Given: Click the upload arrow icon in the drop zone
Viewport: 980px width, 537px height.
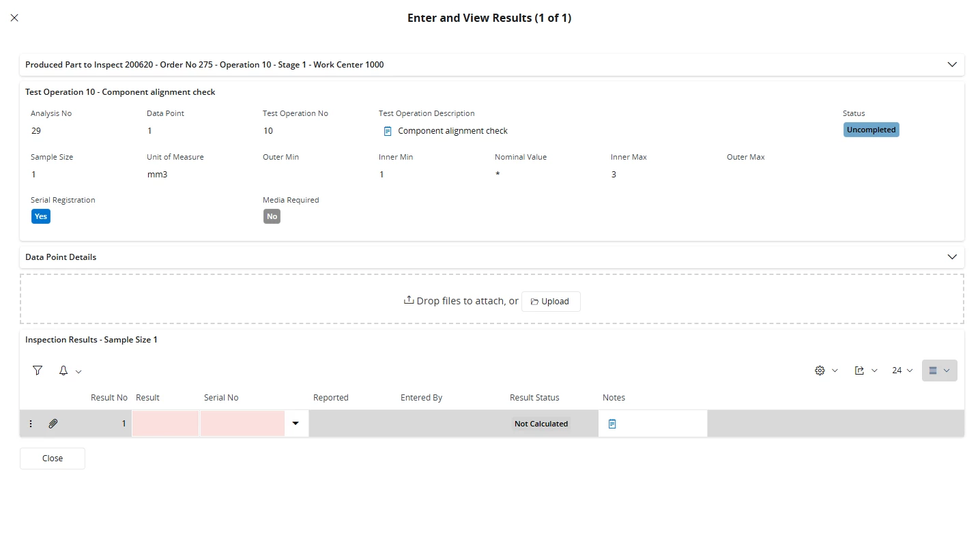Looking at the screenshot, I should click(409, 300).
